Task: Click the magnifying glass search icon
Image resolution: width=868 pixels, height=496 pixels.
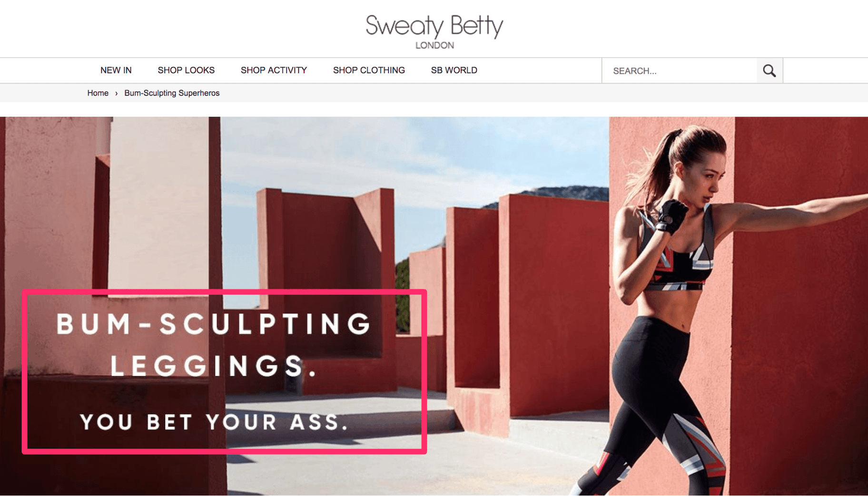Action: click(x=769, y=71)
